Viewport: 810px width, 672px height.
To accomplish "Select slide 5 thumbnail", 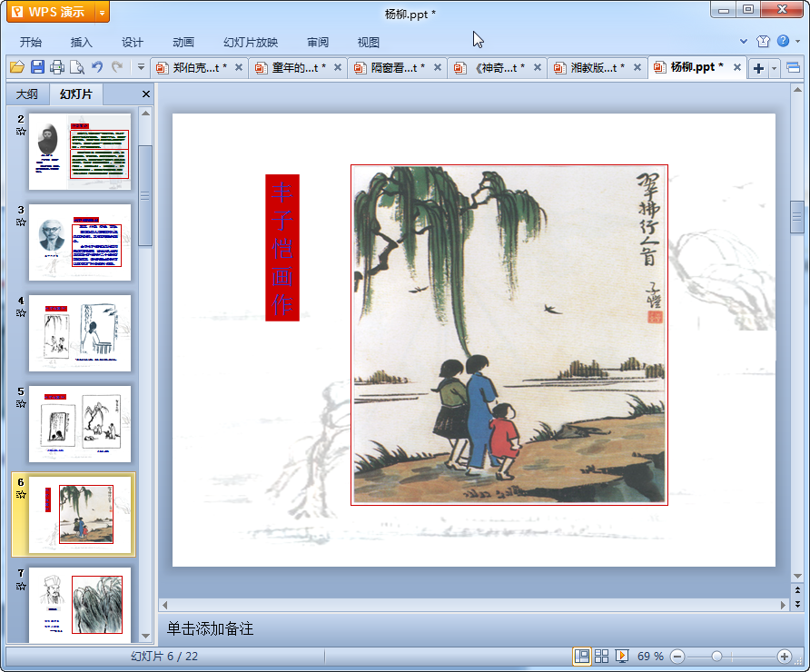I will coord(80,424).
